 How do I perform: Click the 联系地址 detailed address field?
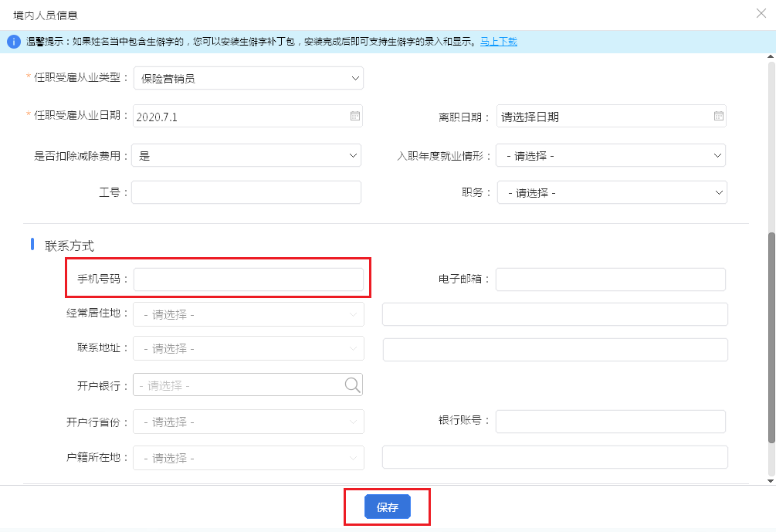coord(555,350)
